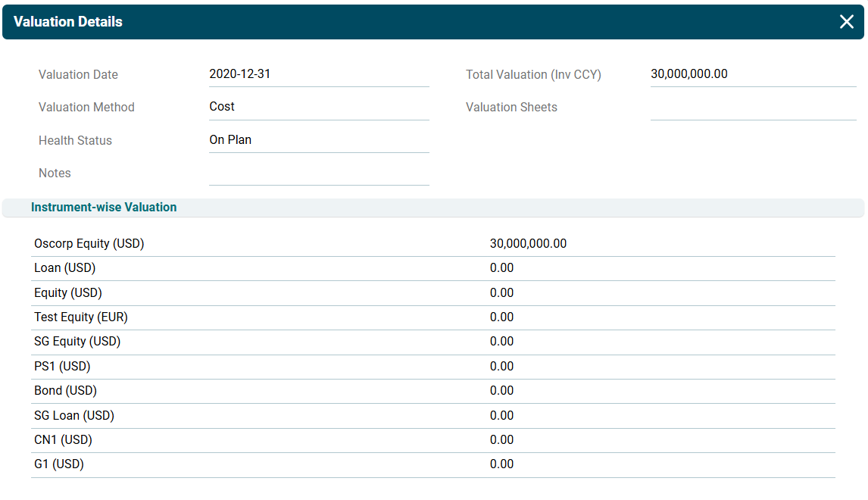Select the Health Status field On Plan
Viewport: 868px width, 500px height.
(x=318, y=140)
